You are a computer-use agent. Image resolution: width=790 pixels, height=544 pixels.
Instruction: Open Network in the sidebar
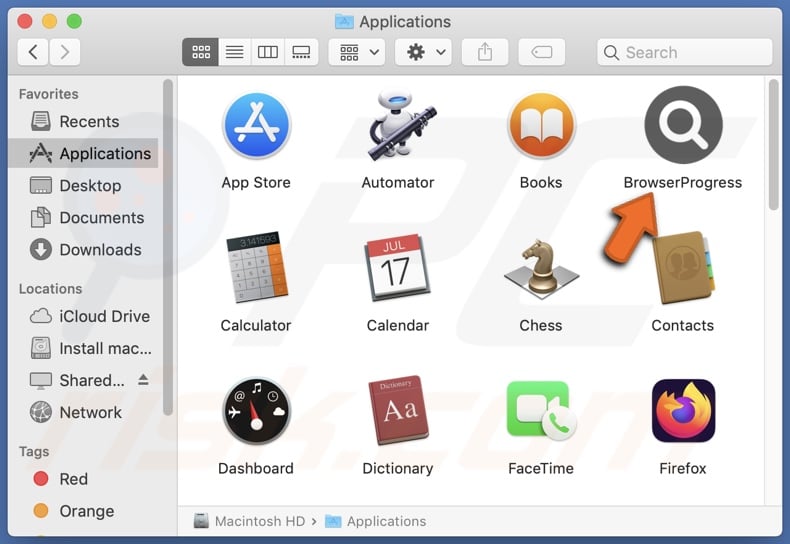click(83, 413)
